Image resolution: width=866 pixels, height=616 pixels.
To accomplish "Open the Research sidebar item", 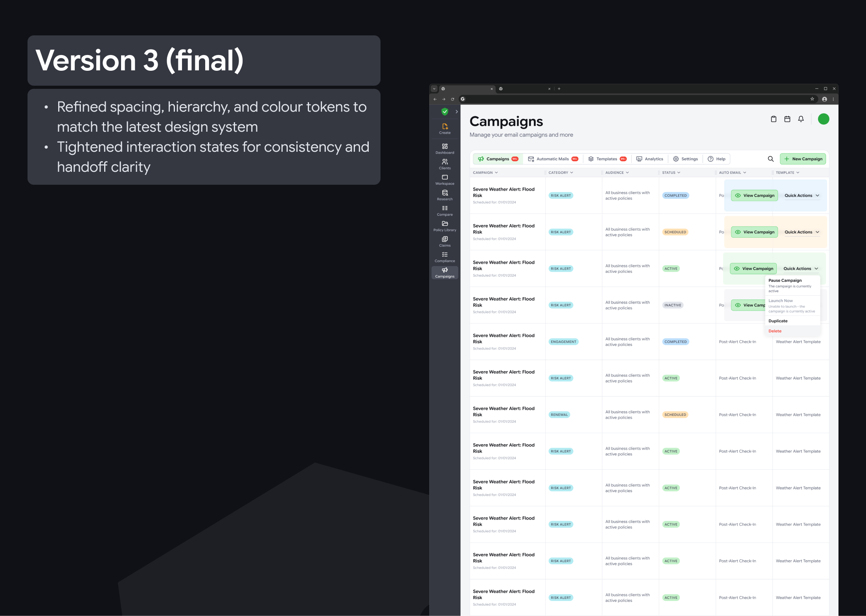I will [x=445, y=195].
